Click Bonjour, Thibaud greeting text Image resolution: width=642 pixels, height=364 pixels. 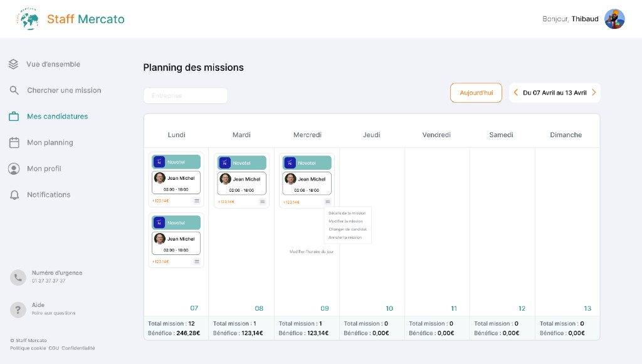click(x=571, y=19)
